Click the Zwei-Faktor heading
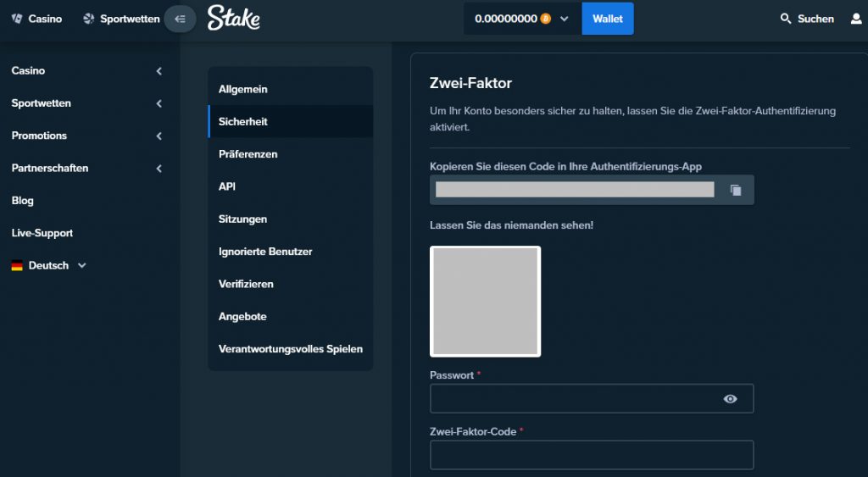The height and width of the screenshot is (477, 868). point(470,83)
